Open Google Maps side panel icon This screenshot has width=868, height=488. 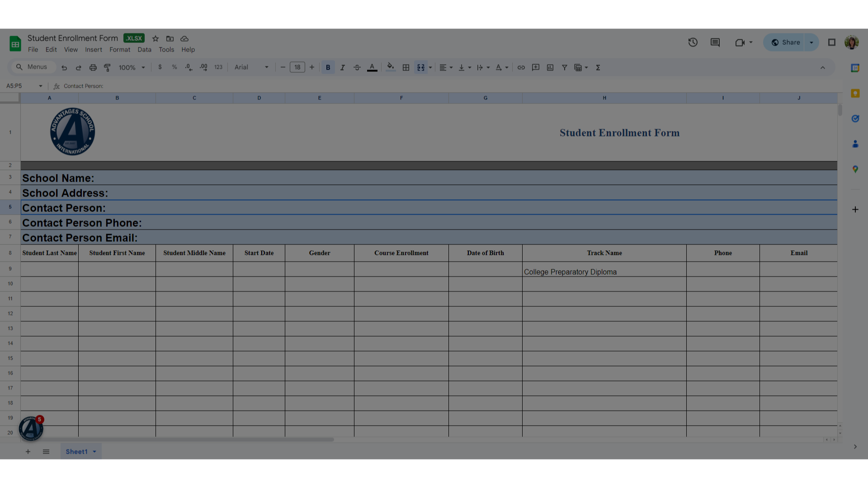coord(855,169)
